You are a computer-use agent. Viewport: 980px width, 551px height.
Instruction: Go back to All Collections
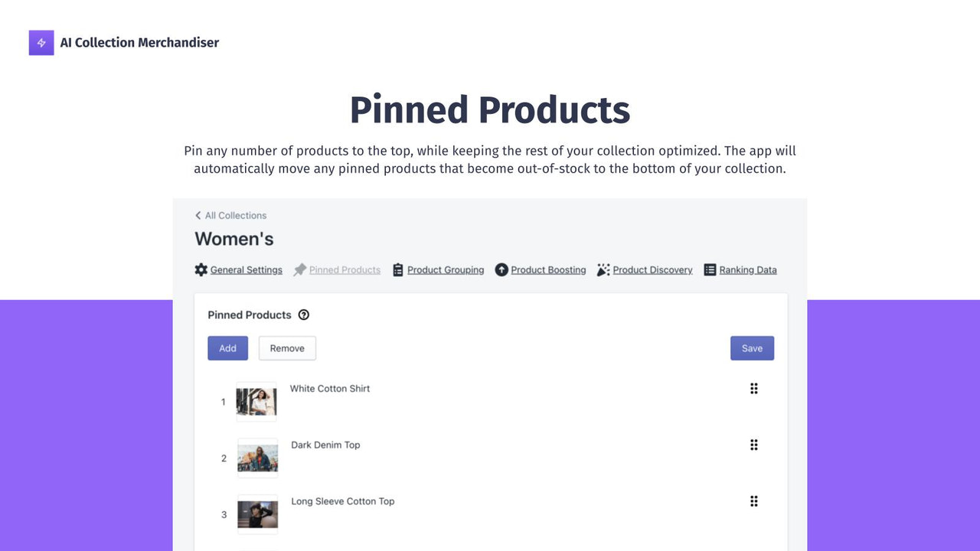click(230, 215)
